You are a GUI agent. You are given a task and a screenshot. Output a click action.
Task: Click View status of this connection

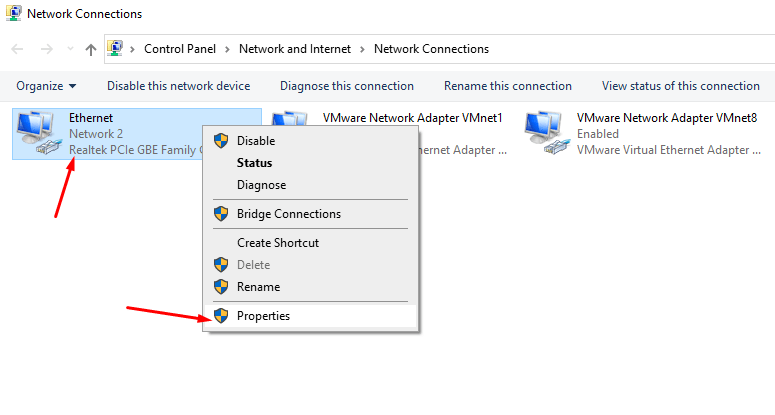pos(680,86)
